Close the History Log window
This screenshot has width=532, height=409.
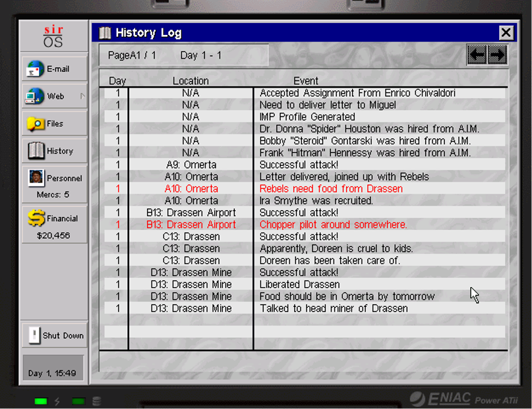pyautogui.click(x=506, y=33)
